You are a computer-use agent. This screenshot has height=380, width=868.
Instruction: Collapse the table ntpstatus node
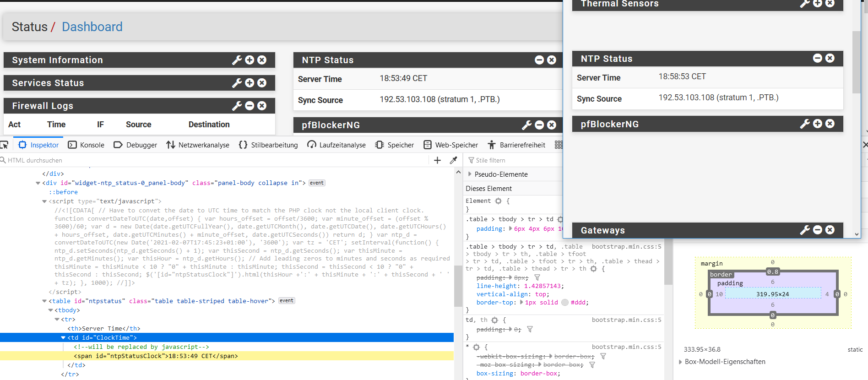coord(44,301)
